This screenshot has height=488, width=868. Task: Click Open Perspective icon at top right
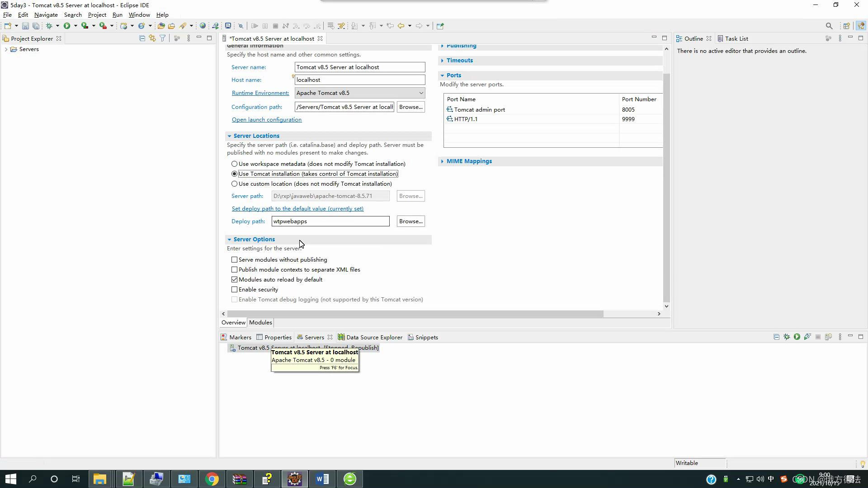(x=846, y=26)
